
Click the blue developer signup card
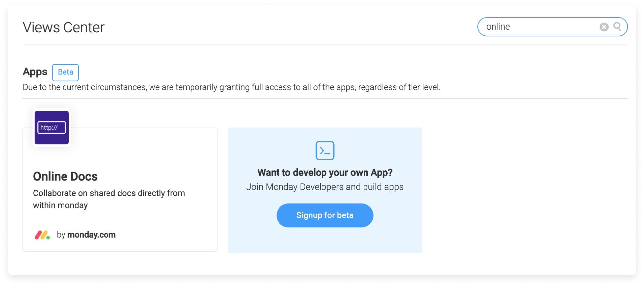coord(325,190)
